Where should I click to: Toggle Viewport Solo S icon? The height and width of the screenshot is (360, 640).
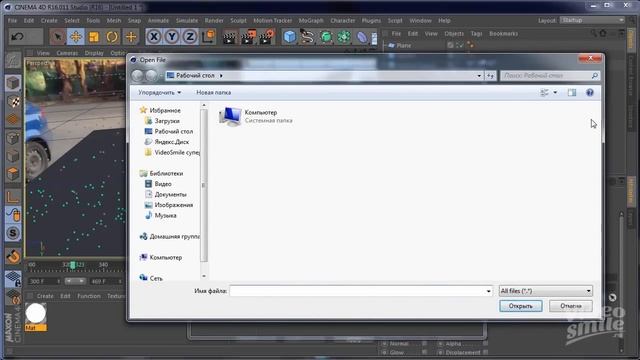pyautogui.click(x=13, y=233)
